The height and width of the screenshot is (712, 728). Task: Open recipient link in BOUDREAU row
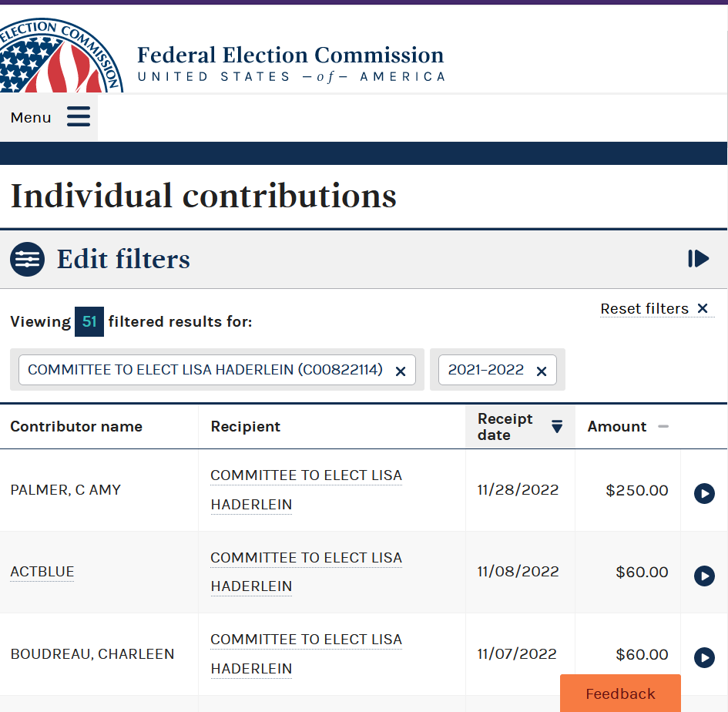306,654
